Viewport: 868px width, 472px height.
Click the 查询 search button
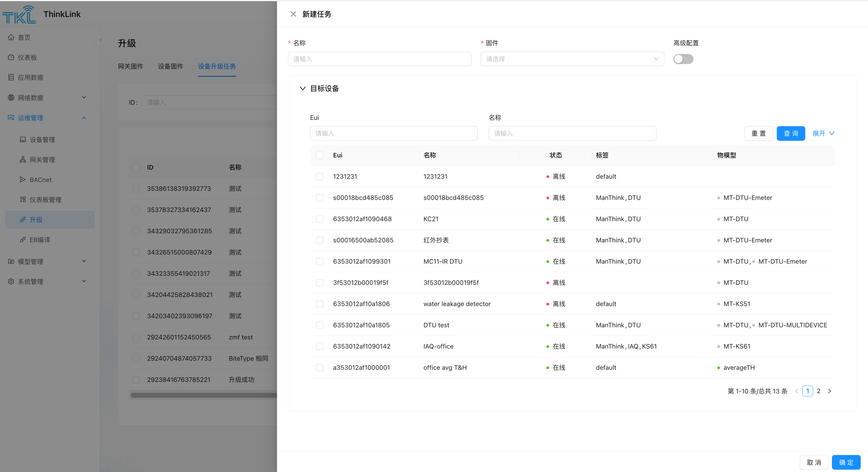click(790, 133)
